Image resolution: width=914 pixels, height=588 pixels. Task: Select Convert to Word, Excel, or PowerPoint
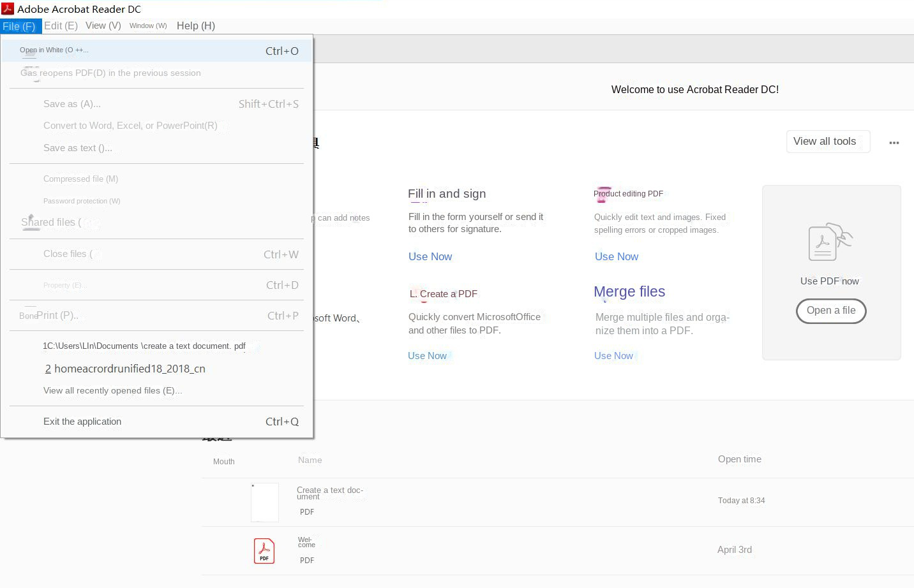point(156,126)
